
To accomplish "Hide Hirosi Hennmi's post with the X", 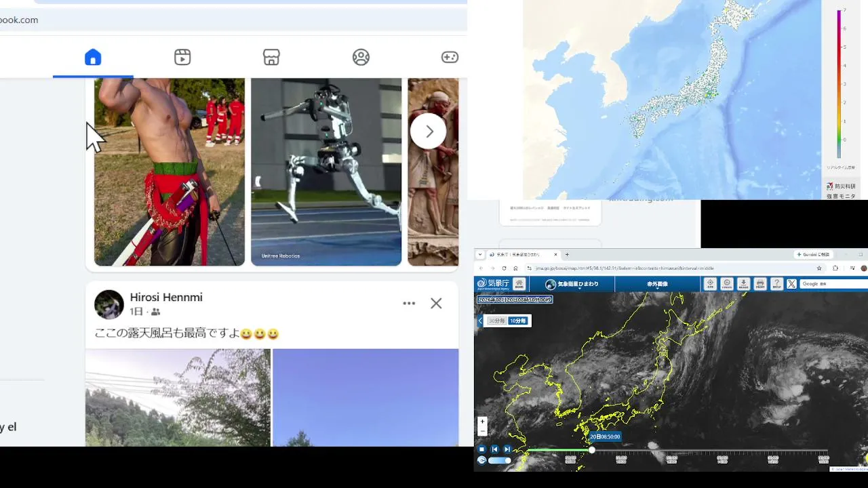I will point(436,304).
